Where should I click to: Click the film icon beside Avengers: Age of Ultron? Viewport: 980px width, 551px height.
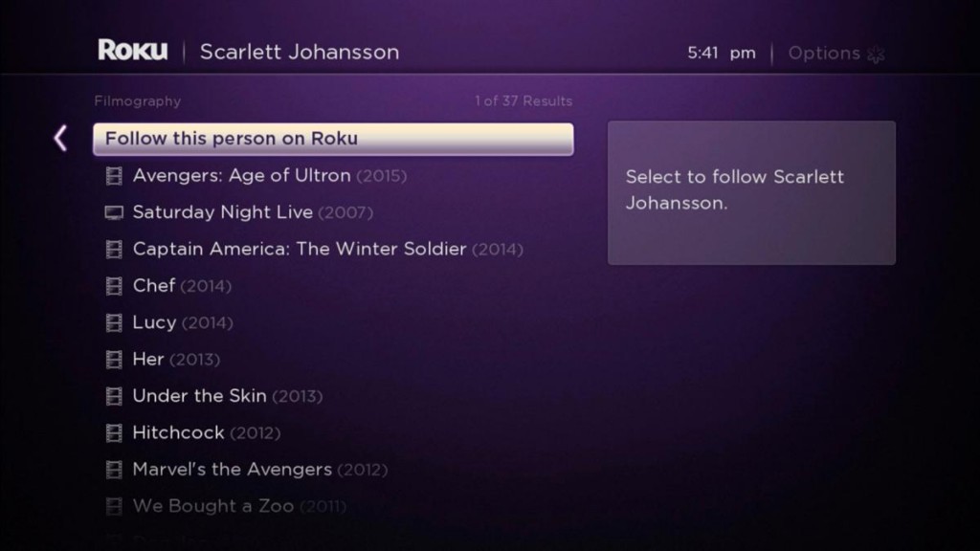(115, 176)
